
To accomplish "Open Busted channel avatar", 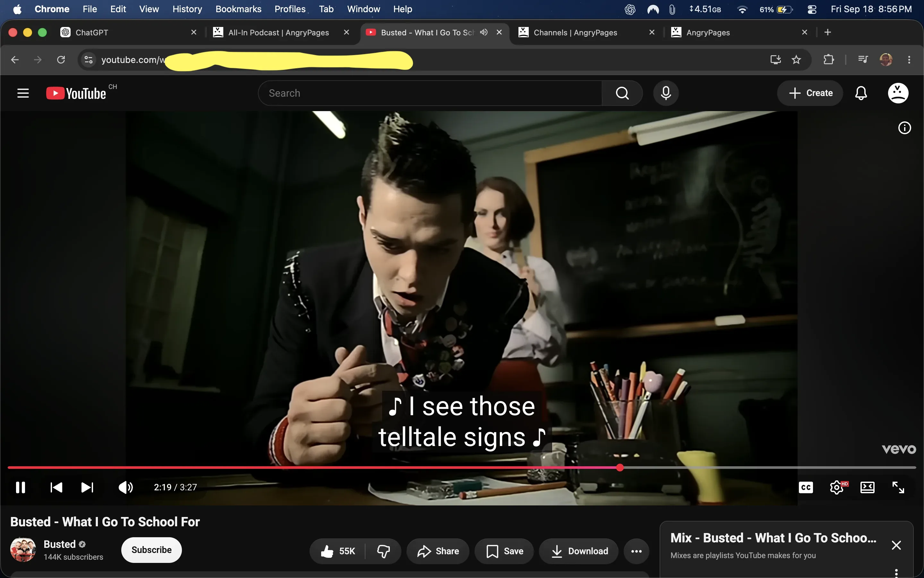I will tap(23, 550).
